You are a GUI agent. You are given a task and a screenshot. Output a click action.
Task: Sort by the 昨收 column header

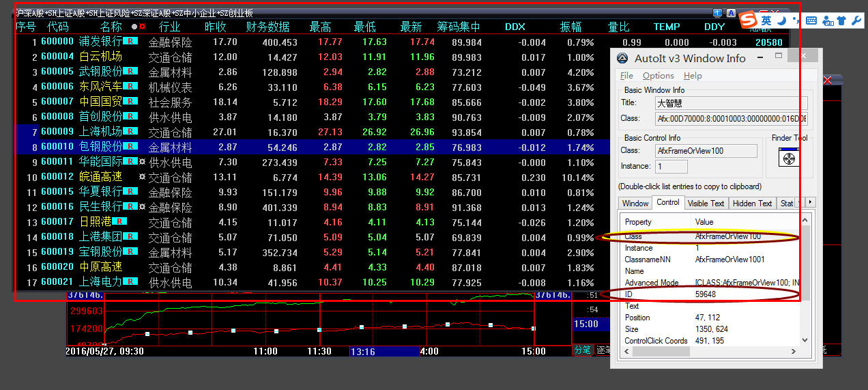216,27
